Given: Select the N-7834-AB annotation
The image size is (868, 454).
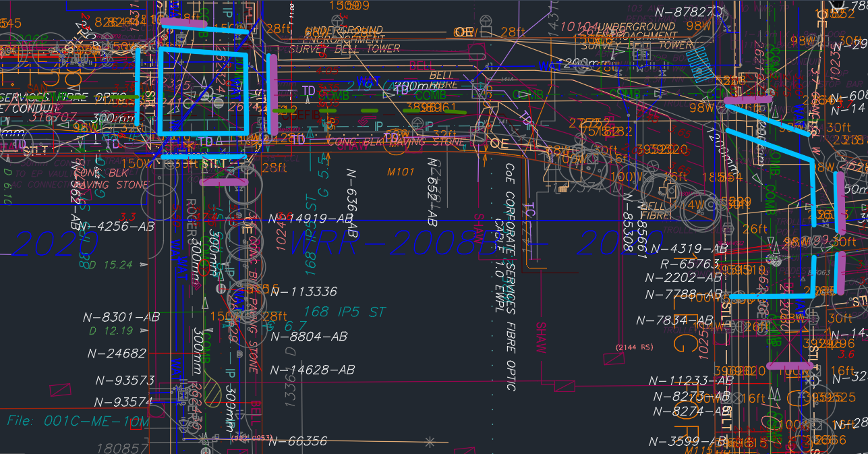Looking at the screenshot, I should pyautogui.click(x=675, y=320).
